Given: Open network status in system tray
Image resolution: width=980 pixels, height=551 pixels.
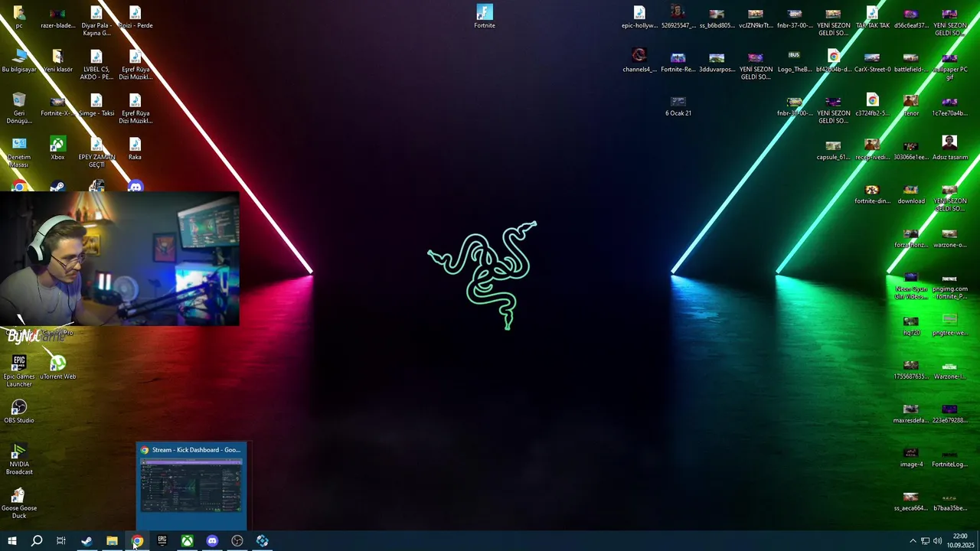Looking at the screenshot, I should (x=925, y=541).
